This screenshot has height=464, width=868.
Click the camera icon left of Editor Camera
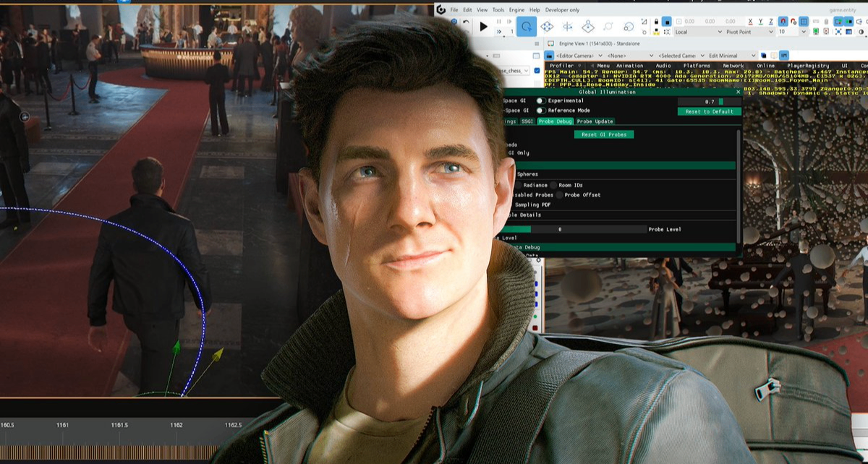tap(549, 56)
